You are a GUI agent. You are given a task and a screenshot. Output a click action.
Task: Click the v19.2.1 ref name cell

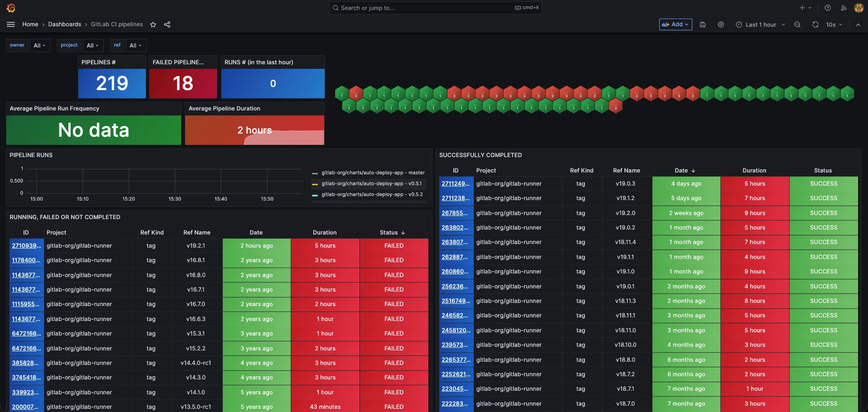click(x=196, y=245)
